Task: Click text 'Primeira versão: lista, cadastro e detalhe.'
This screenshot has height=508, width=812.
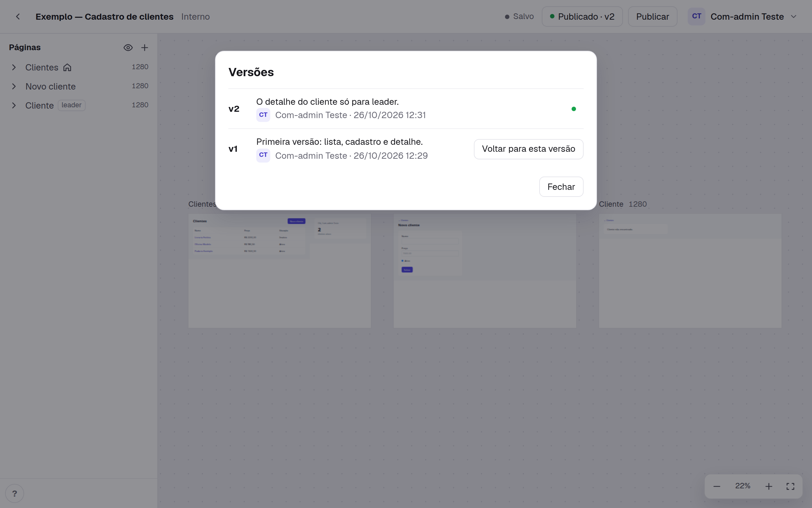Action: (340, 142)
